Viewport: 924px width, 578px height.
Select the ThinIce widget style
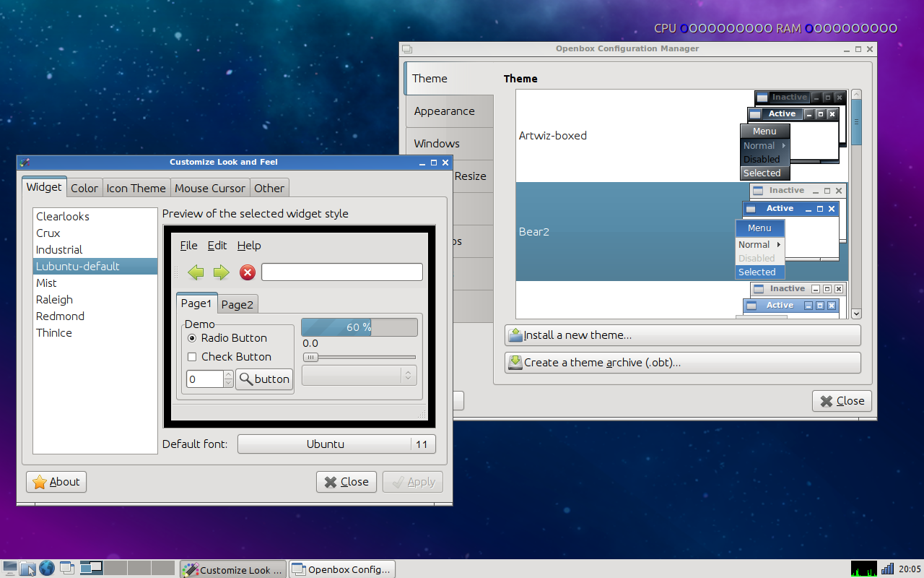click(95, 333)
